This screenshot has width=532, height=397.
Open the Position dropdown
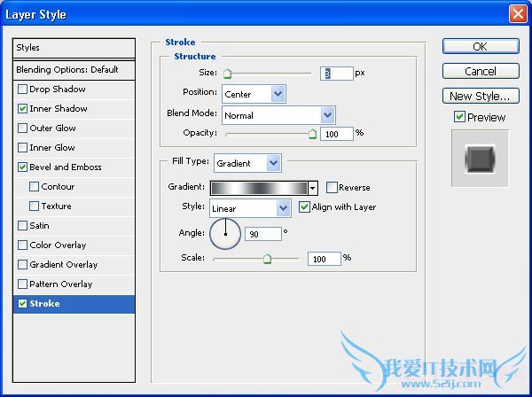coord(278,93)
